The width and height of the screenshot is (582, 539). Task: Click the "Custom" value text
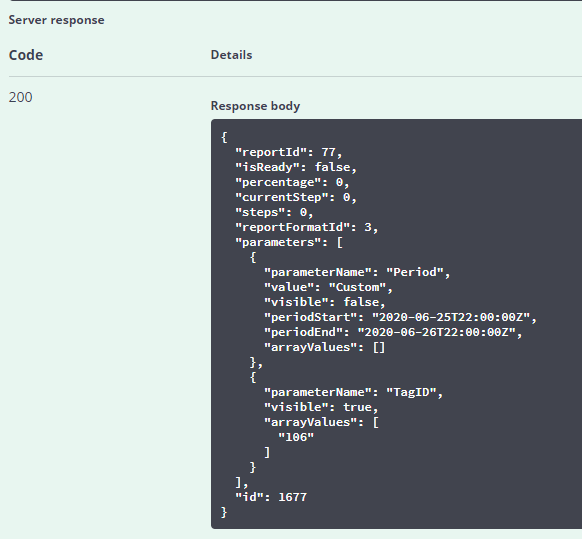(x=358, y=287)
